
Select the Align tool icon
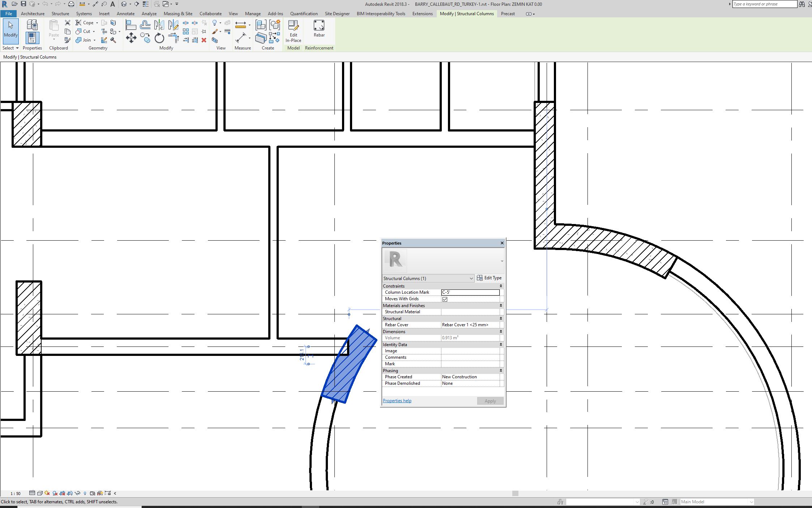pyautogui.click(x=131, y=25)
